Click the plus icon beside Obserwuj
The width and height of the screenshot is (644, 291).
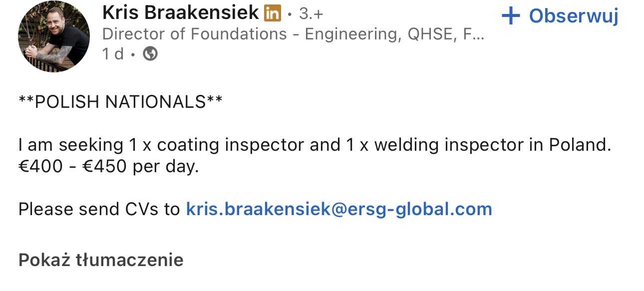point(511,16)
